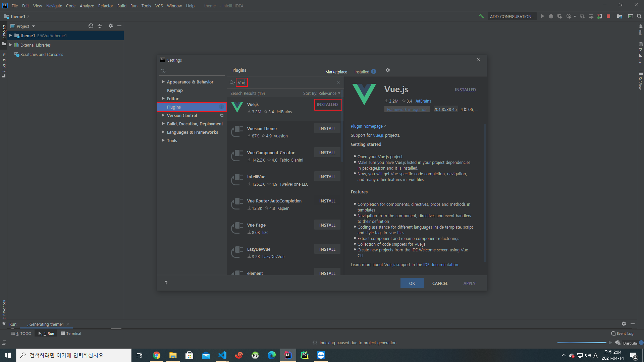
Task: Click the locate target icon in Project panel
Action: point(91,26)
